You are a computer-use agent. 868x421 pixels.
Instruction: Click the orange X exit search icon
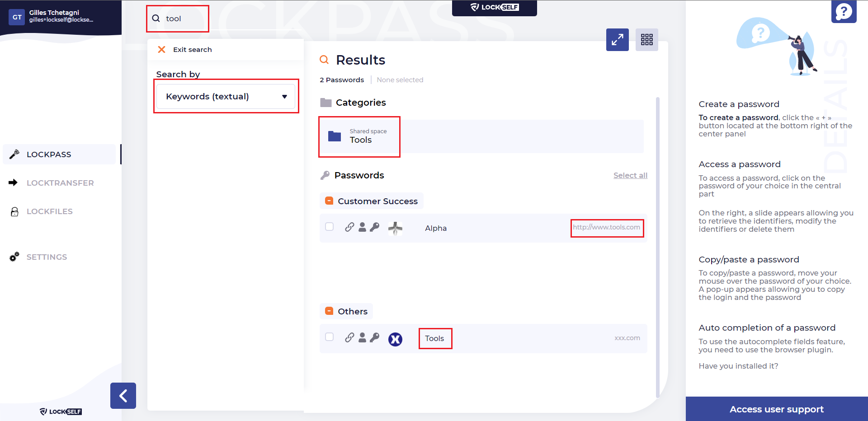(161, 49)
